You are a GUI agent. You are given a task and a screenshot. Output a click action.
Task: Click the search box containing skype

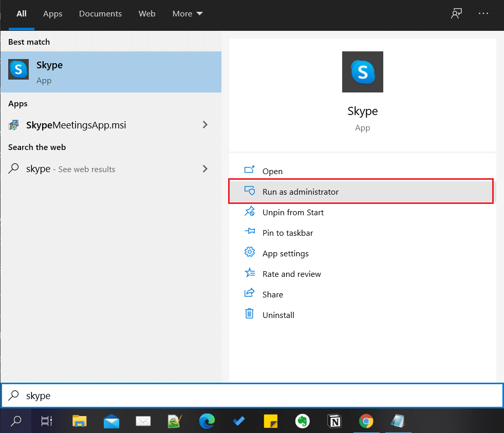[252, 396]
